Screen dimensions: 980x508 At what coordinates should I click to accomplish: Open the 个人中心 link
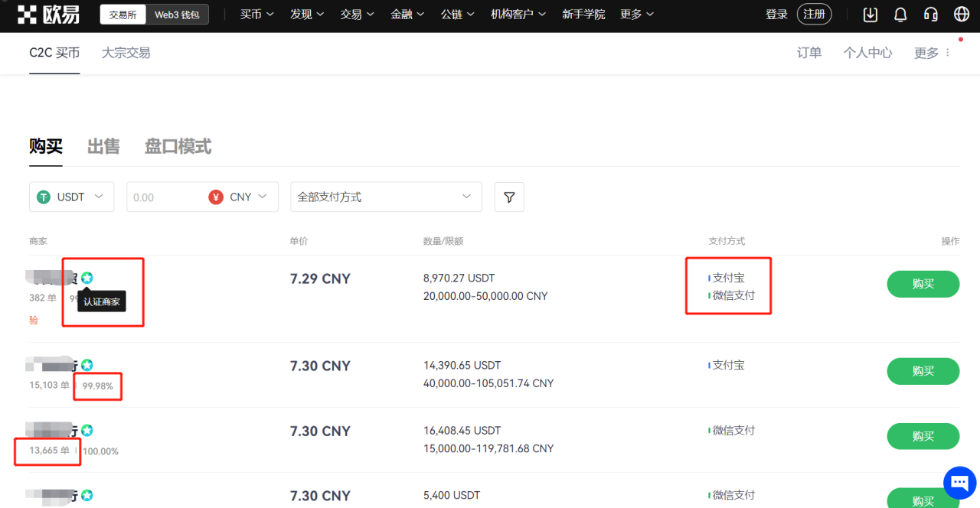click(x=867, y=53)
